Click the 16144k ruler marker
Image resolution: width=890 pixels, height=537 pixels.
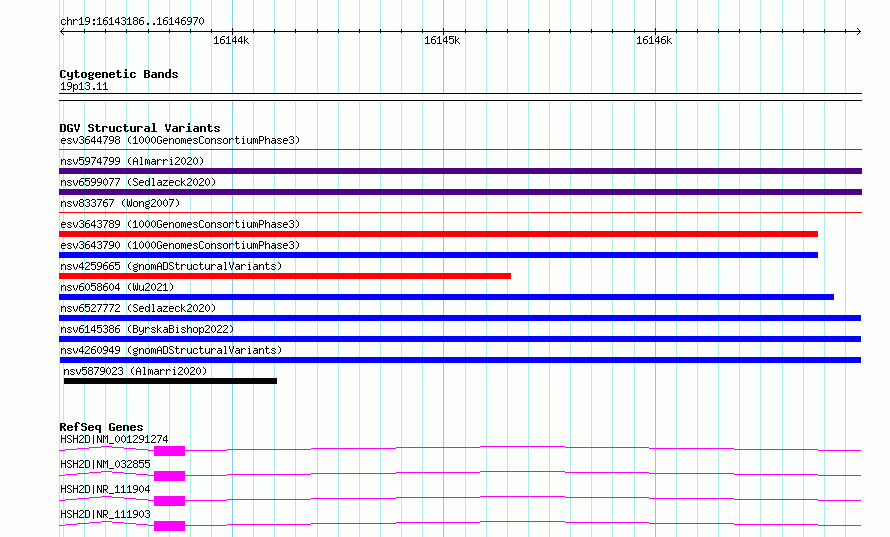tap(230, 40)
